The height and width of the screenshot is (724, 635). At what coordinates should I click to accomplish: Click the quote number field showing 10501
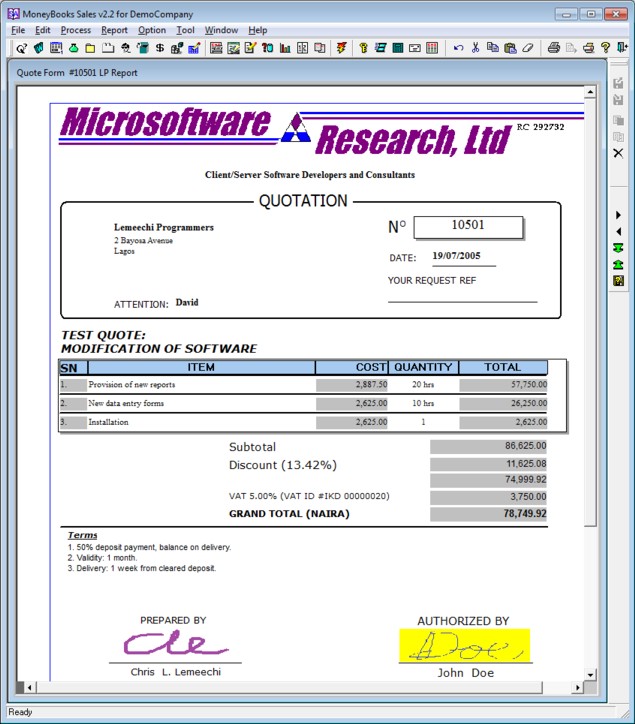coord(468,227)
